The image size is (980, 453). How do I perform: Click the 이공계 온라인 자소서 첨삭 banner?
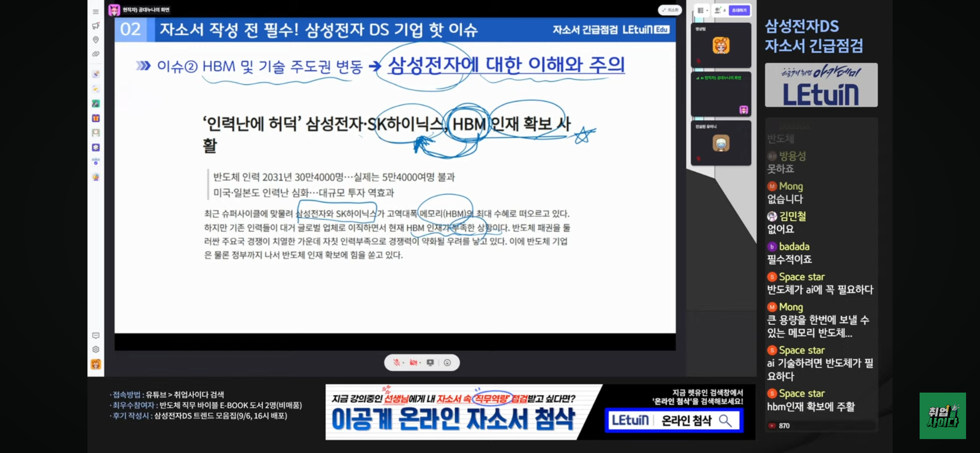tap(453, 420)
